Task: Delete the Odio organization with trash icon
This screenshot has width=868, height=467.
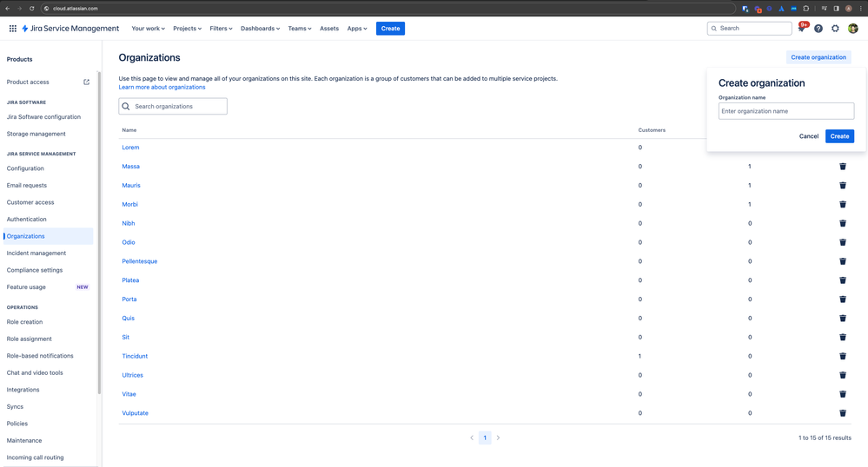Action: [x=843, y=242]
